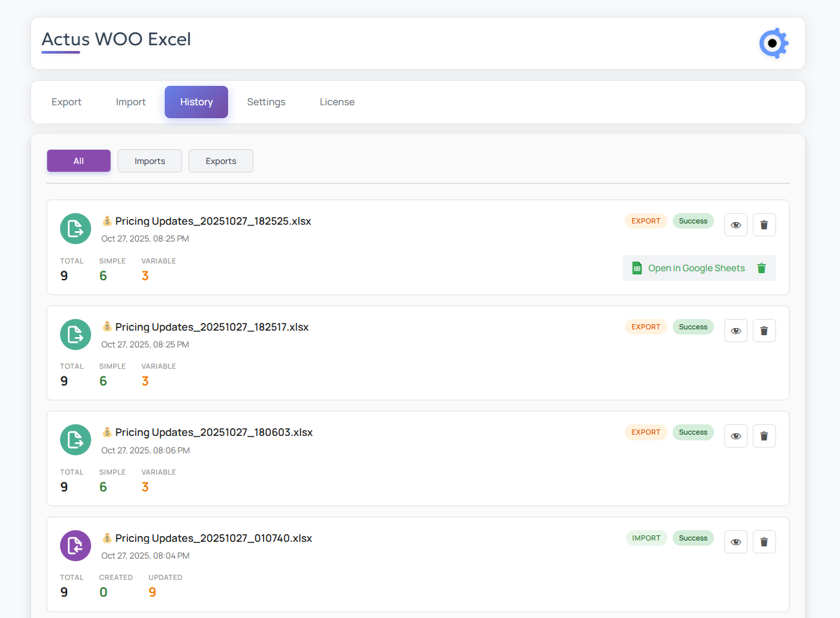Screen dimensions: 840x618
Task: Switch to the Settings tab
Action: click(266, 101)
